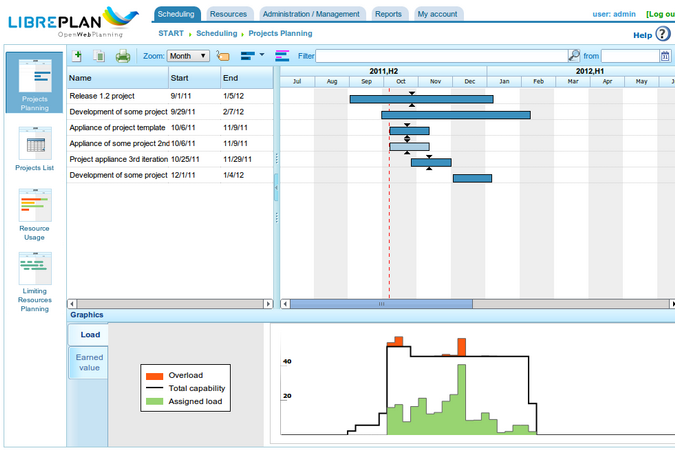Select the Earned value tab
This screenshot has width=675, height=450.
tap(89, 362)
